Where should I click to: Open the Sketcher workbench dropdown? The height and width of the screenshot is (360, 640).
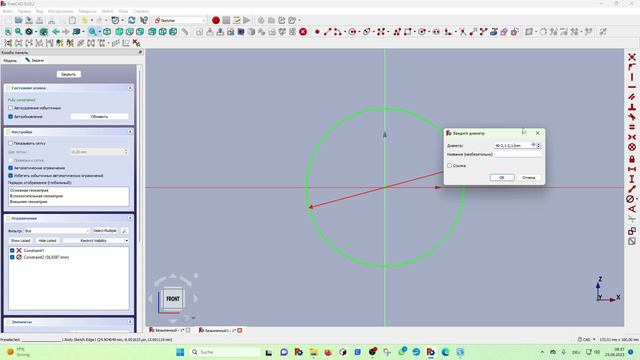coord(180,20)
